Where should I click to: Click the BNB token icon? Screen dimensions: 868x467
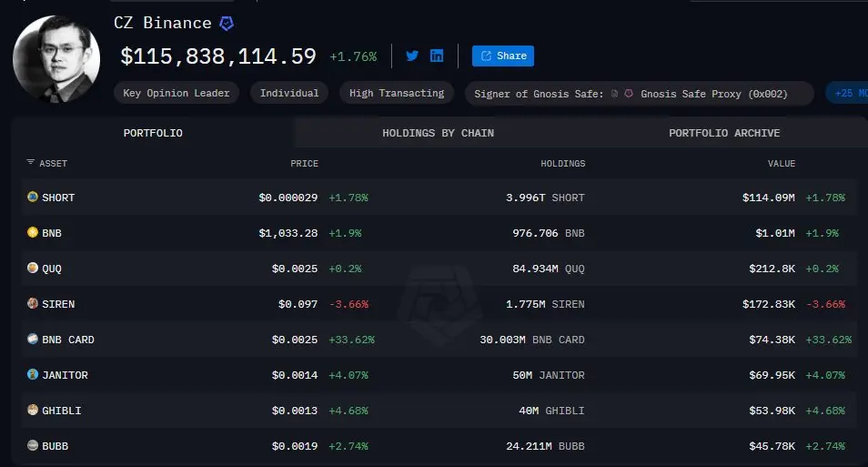(x=33, y=232)
